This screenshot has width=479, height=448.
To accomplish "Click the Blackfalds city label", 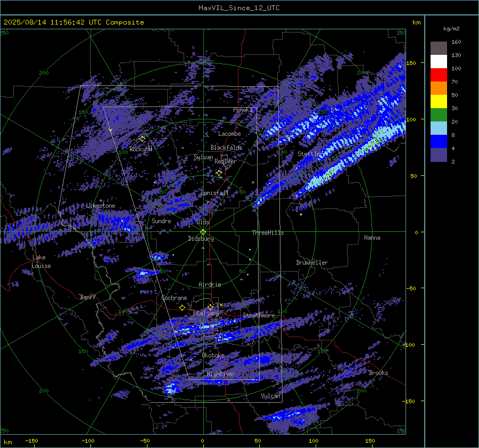I will pyautogui.click(x=226, y=148).
